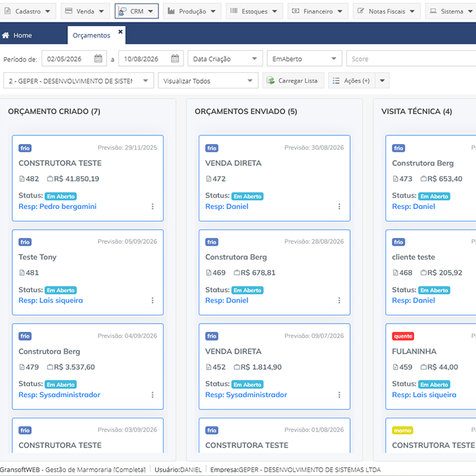Click the ORÇAMENTO CRIADO (7) column header
476x476 pixels.
pos(54,112)
